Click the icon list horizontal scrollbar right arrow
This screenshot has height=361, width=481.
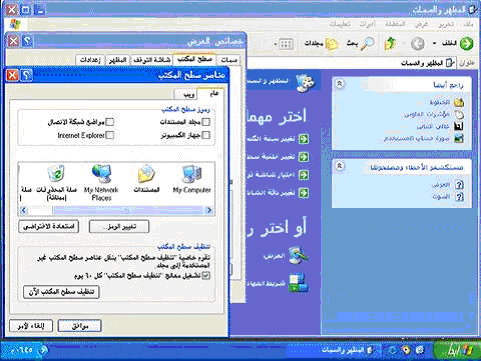point(209,210)
